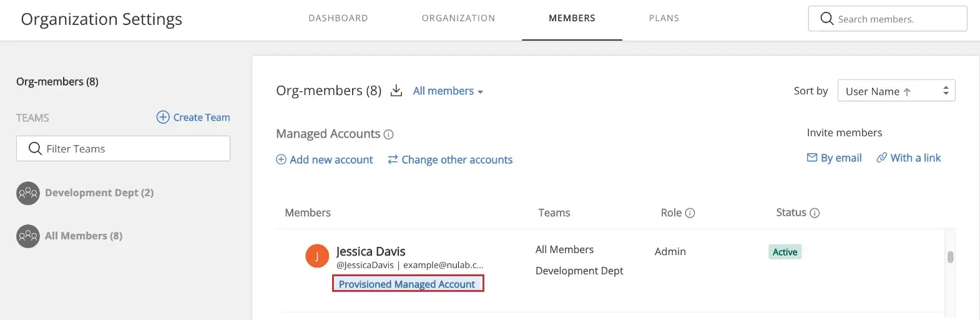Click the magnifier icon in member search
The width and height of the screenshot is (980, 320).
pyautogui.click(x=826, y=19)
